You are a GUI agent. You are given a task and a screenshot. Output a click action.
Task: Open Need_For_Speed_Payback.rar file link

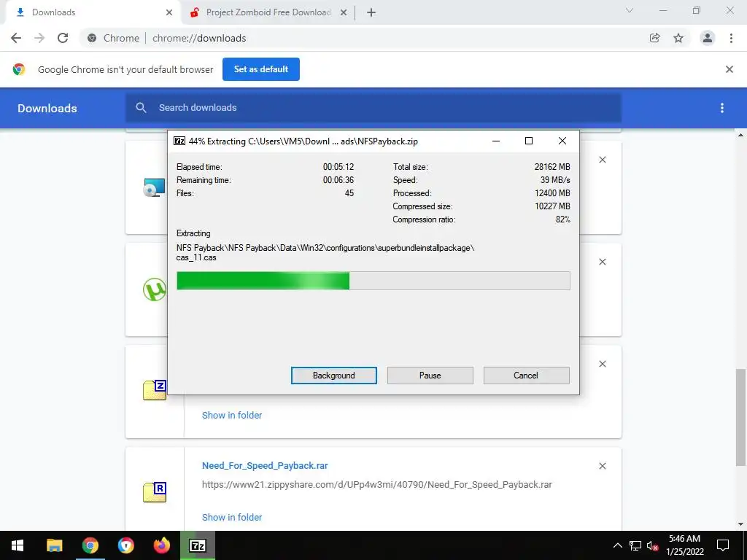pos(265,466)
